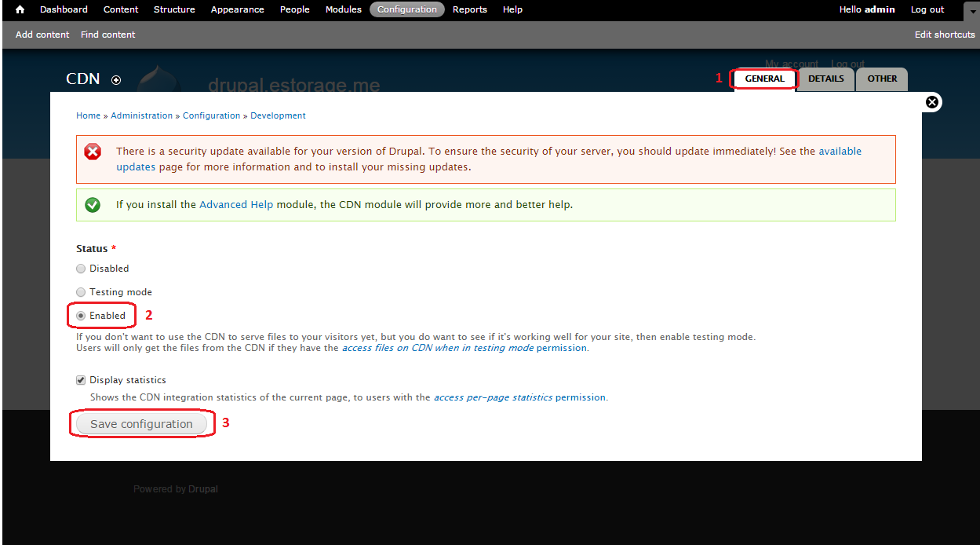Click the Add content shortcut

[x=42, y=35]
